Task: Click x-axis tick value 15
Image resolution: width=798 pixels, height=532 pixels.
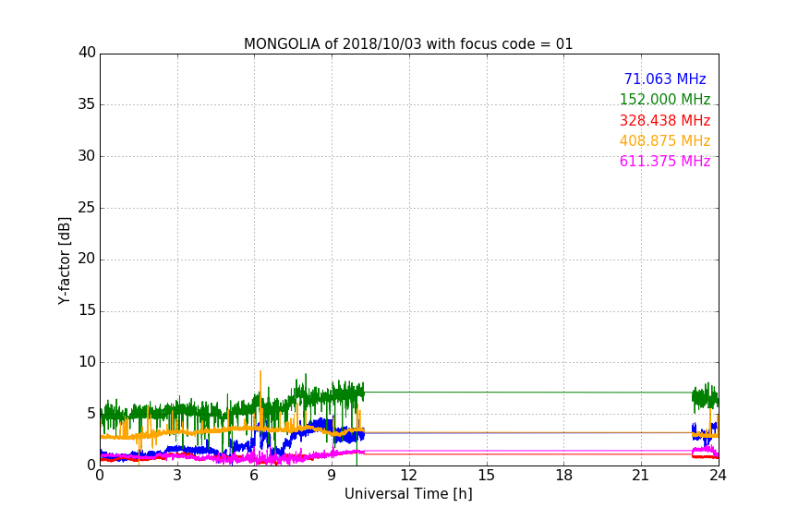Action: tap(487, 476)
